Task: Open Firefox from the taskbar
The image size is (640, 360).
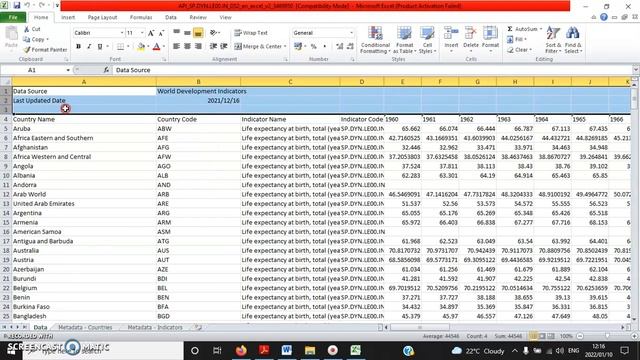Action: (x=241, y=350)
